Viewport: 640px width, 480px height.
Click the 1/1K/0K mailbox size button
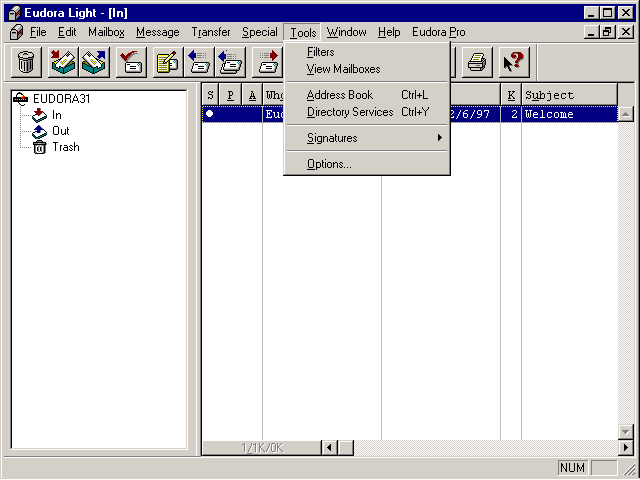tap(262, 448)
